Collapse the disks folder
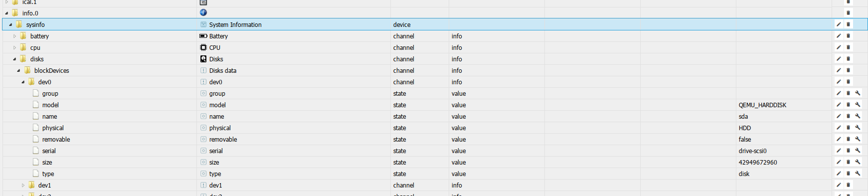The width and height of the screenshot is (868, 196). coord(14,59)
